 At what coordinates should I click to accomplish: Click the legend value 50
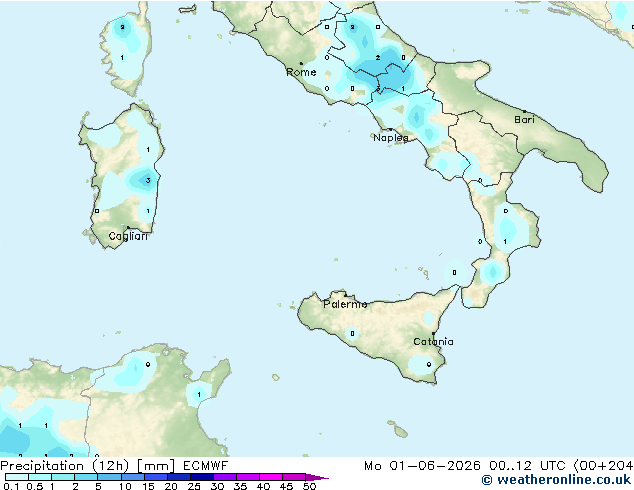309,486
